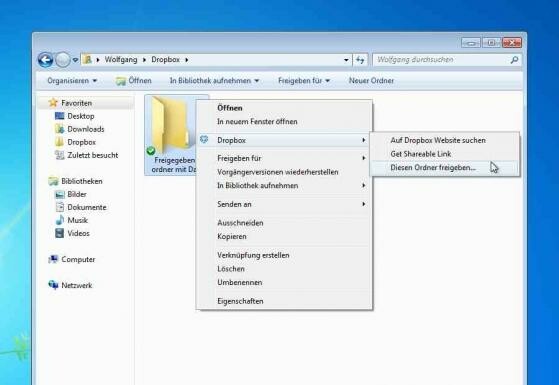Choose Verknüpfung erstellen in context menu

pos(284,255)
